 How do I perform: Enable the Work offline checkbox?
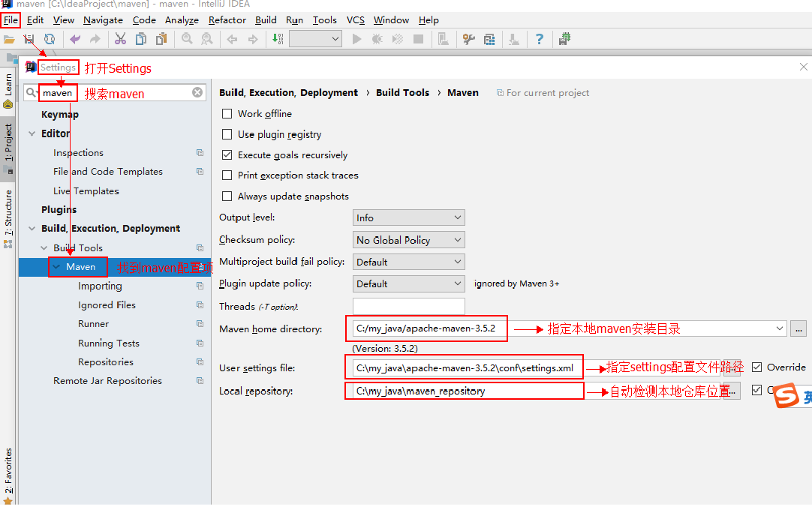pos(227,114)
